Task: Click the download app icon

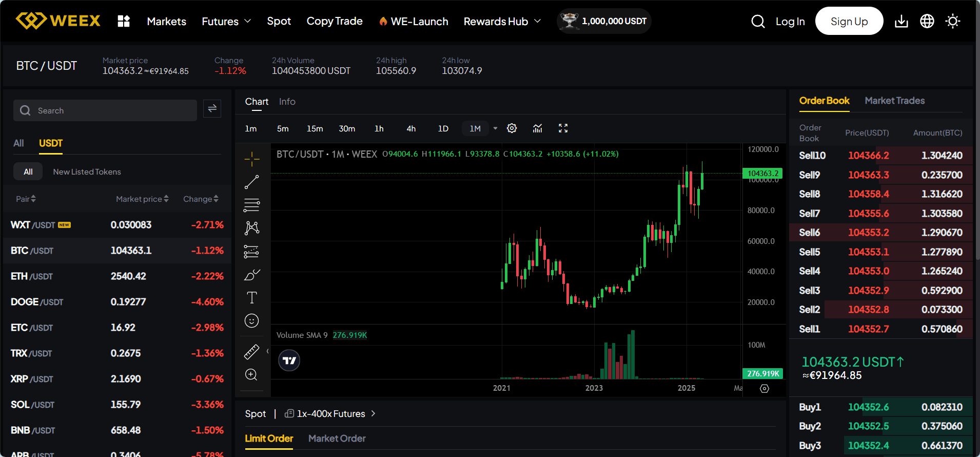Action: click(901, 21)
